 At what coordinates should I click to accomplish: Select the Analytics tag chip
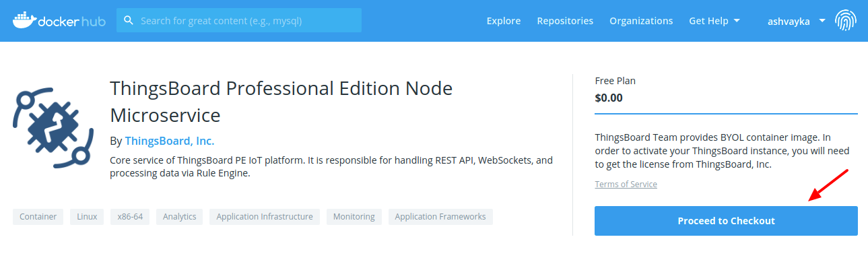[x=179, y=217]
